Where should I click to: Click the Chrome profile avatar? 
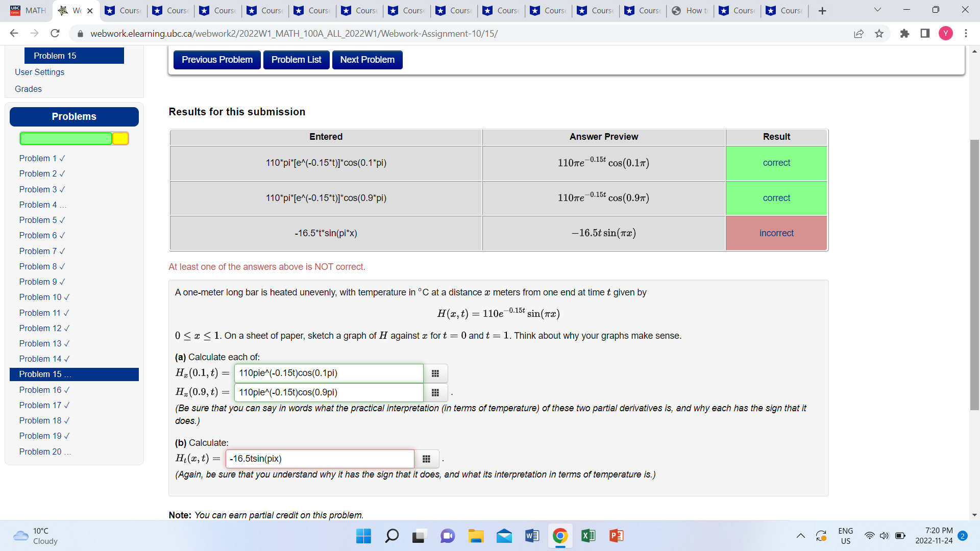pyautogui.click(x=946, y=34)
